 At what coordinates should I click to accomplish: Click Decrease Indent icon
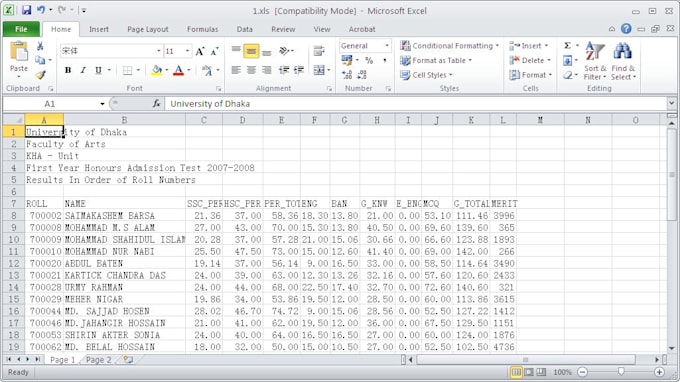pos(284,70)
